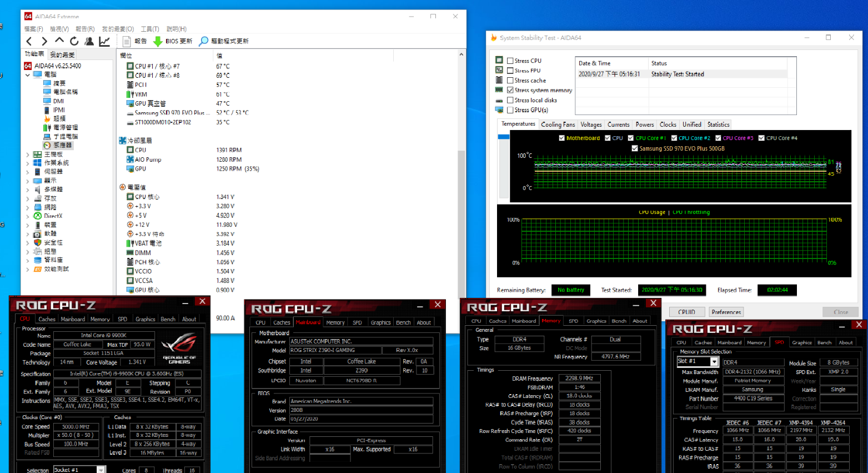Enable the Stress CPU checkbox

coord(510,61)
